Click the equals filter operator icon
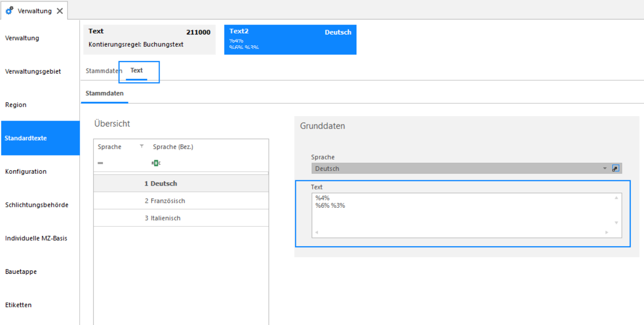The image size is (644, 325). (x=100, y=163)
